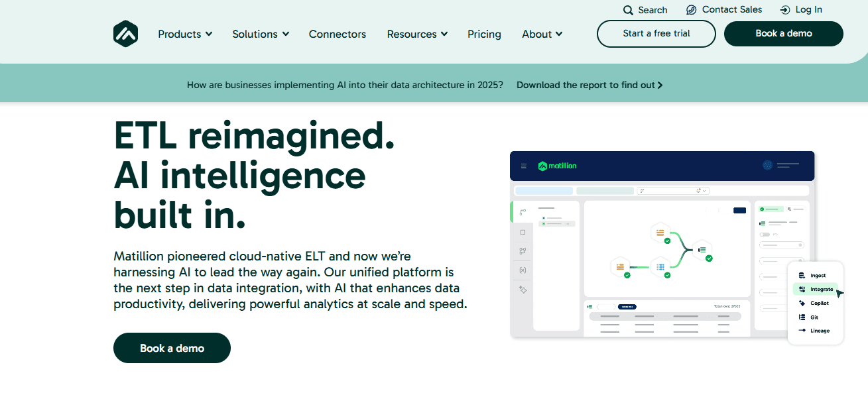Click the round user avatar in the illustration header
Image resolution: width=868 pixels, height=393 pixels.
[768, 166]
